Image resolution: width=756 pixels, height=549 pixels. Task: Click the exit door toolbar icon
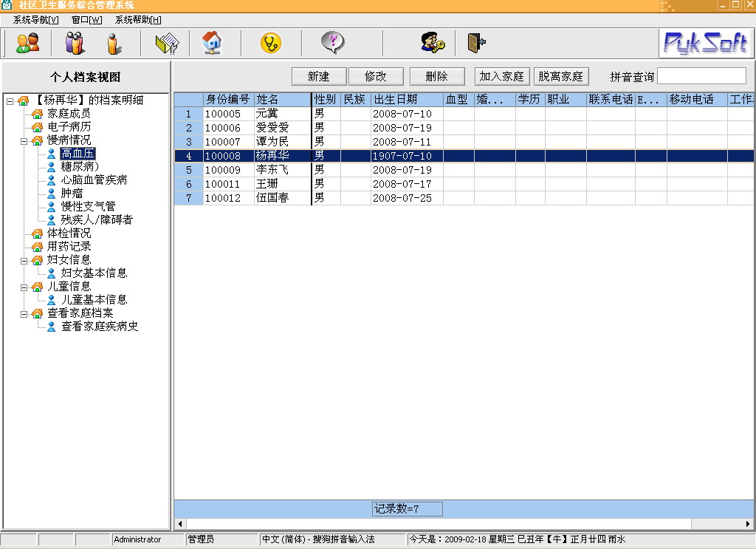click(476, 44)
